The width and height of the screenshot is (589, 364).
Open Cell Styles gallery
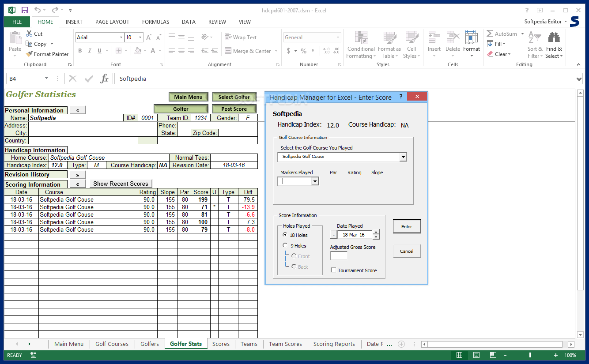click(412, 45)
